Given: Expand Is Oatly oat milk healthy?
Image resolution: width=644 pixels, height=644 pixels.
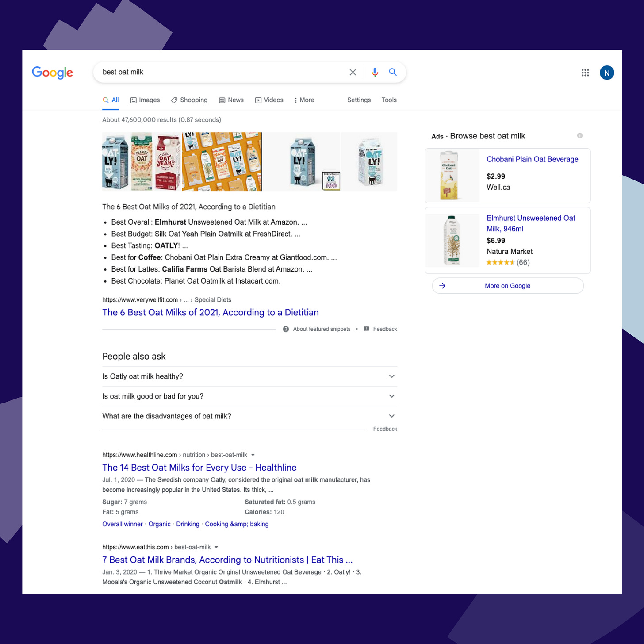Looking at the screenshot, I should pos(249,376).
